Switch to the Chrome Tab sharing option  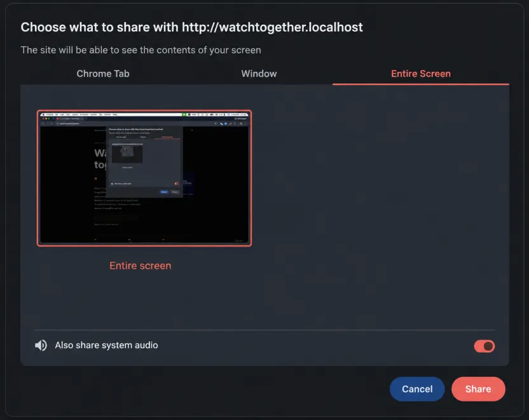(x=103, y=74)
